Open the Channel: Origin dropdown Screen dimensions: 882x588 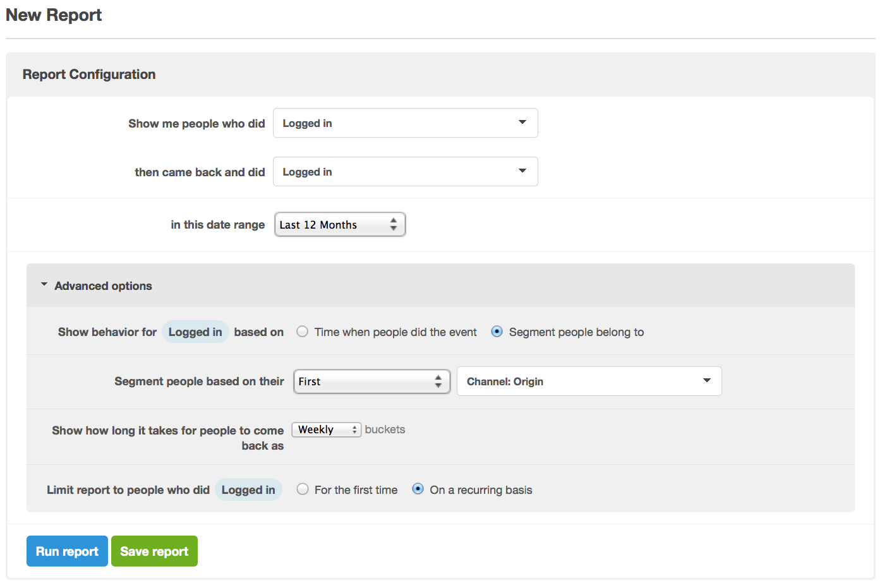589,381
